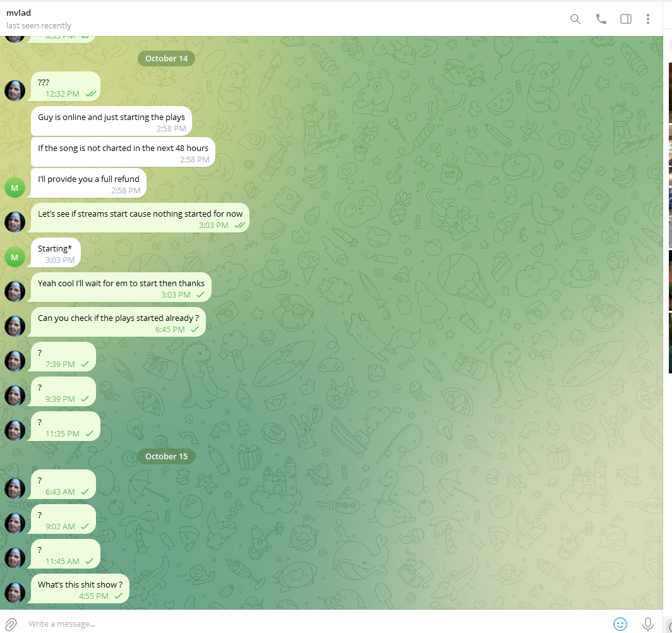Click the green M avatar beside 'Starting*'

[x=15, y=257]
